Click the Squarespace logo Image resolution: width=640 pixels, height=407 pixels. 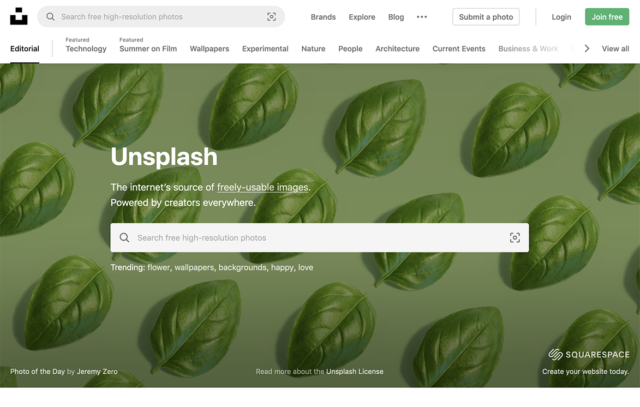tap(589, 354)
